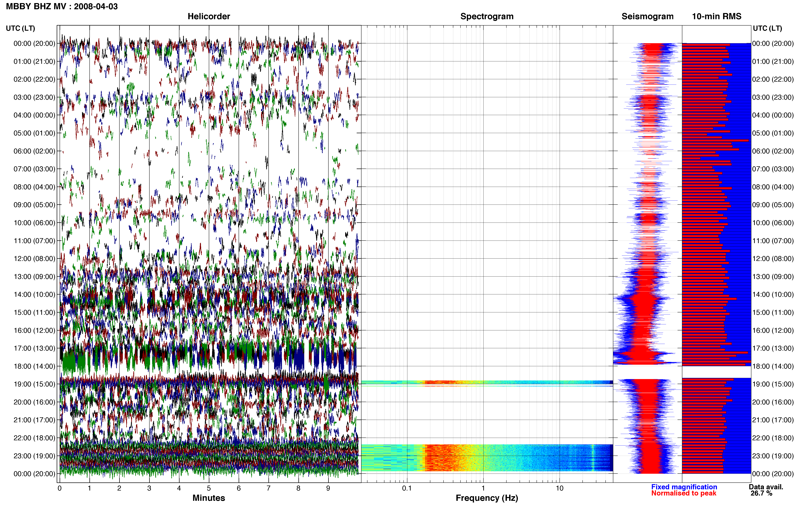
Task: Click the Helicorder minute tick label 9
Action: point(328,488)
